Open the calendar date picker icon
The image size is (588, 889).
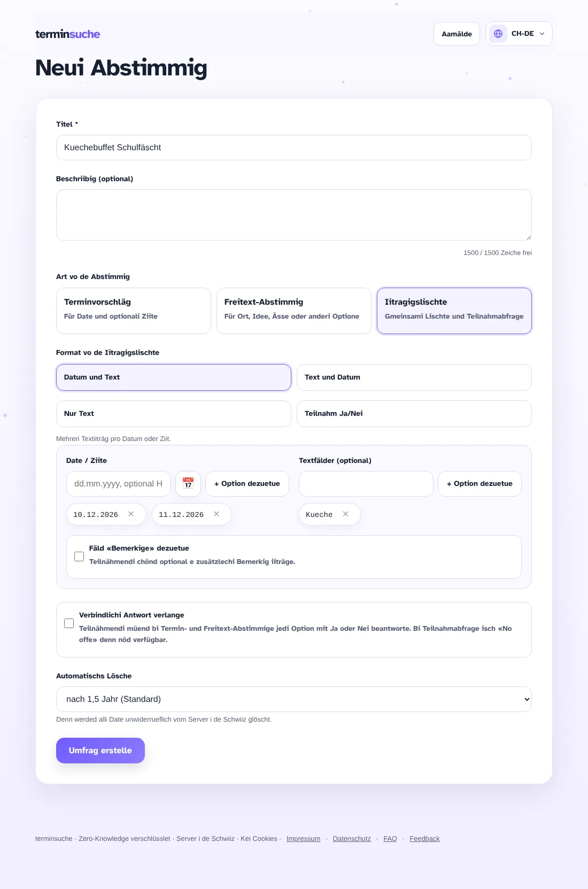[188, 483]
